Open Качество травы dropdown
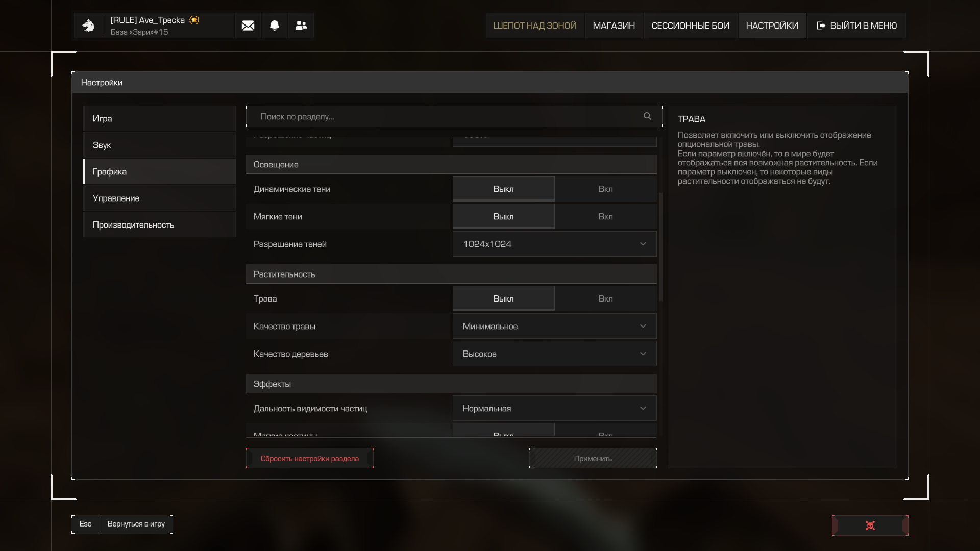This screenshot has width=980, height=551. [x=555, y=326]
